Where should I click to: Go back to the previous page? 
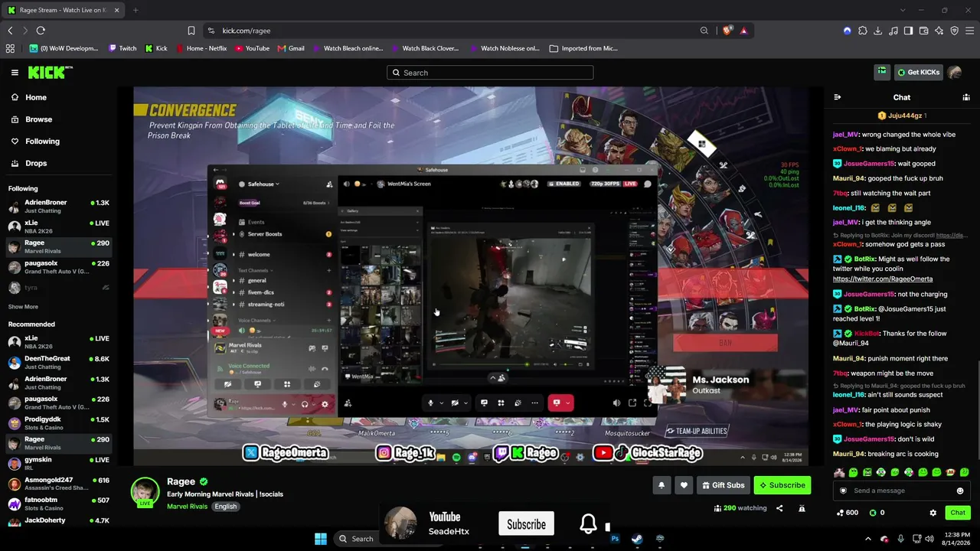coord(10,31)
